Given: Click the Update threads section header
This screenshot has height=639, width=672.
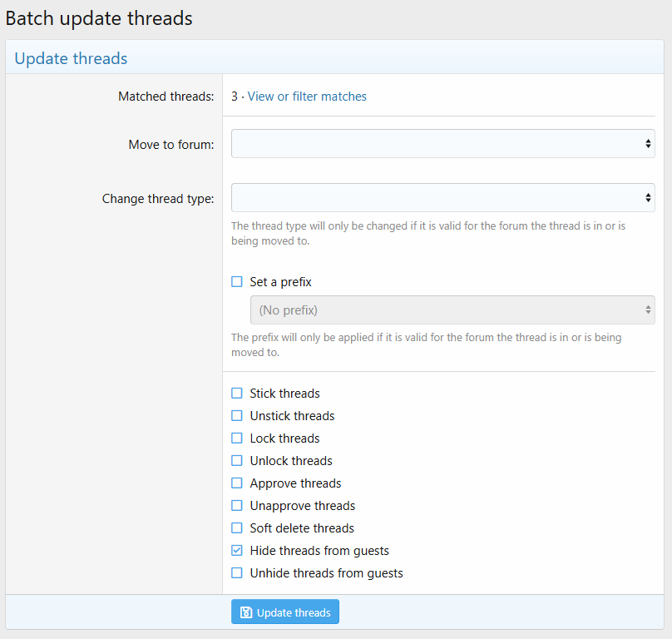Looking at the screenshot, I should coord(72,58).
